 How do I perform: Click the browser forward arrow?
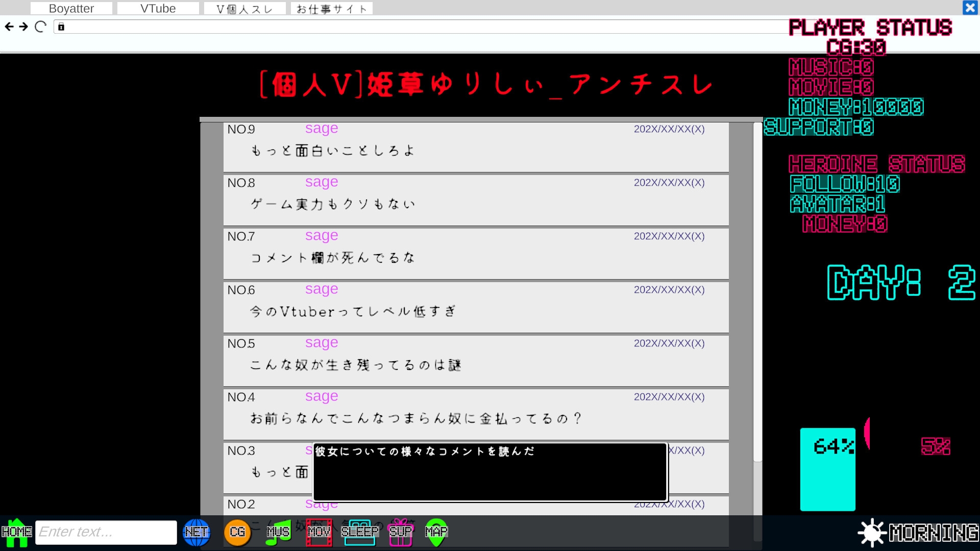[x=23, y=27]
